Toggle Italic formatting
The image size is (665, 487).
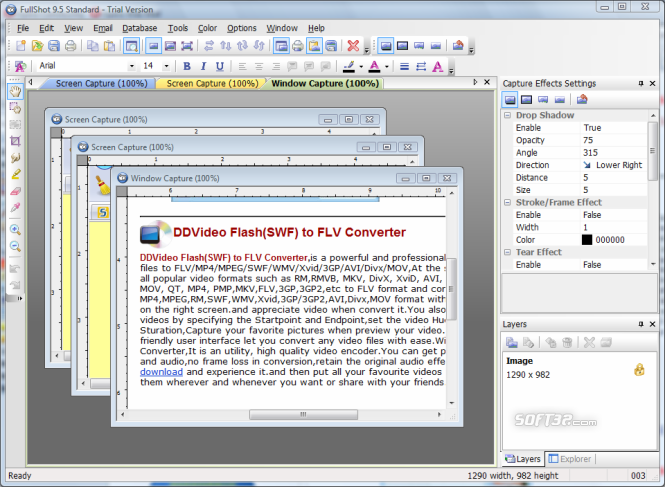tap(203, 66)
